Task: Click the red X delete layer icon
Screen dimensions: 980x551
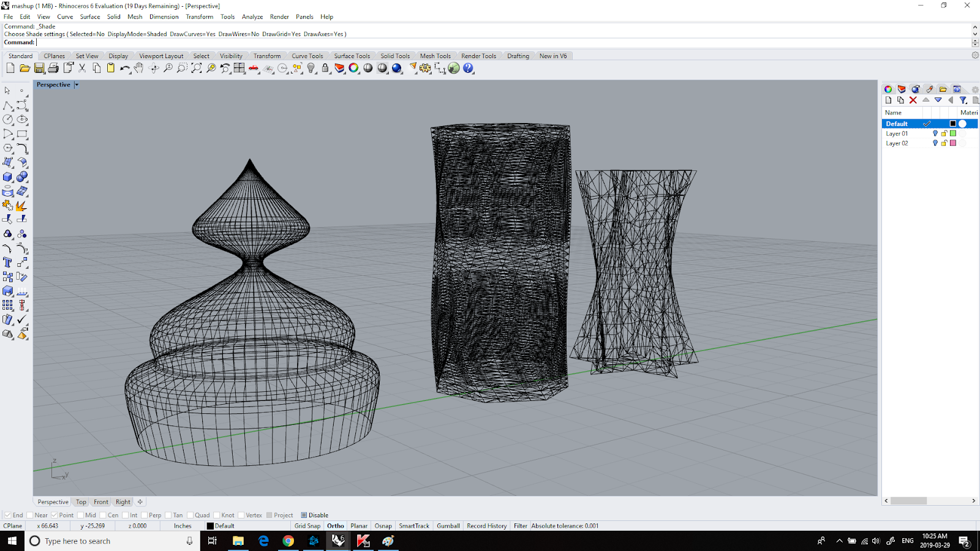Action: [x=913, y=100]
